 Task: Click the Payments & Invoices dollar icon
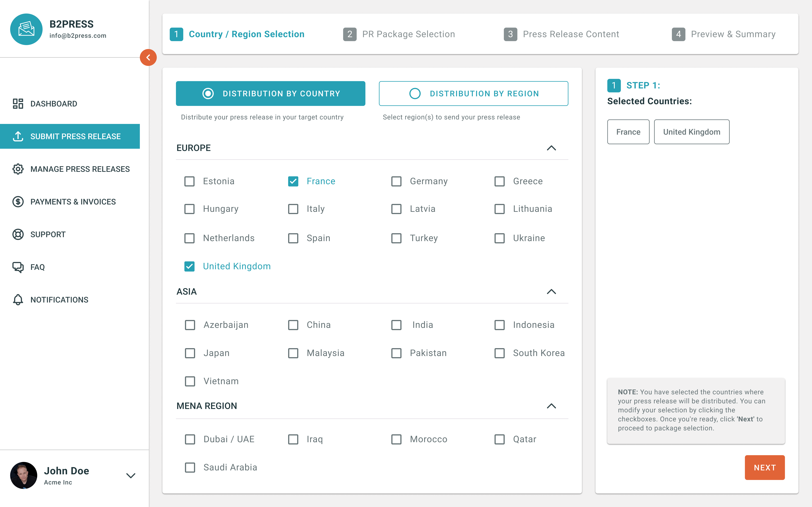tap(18, 202)
